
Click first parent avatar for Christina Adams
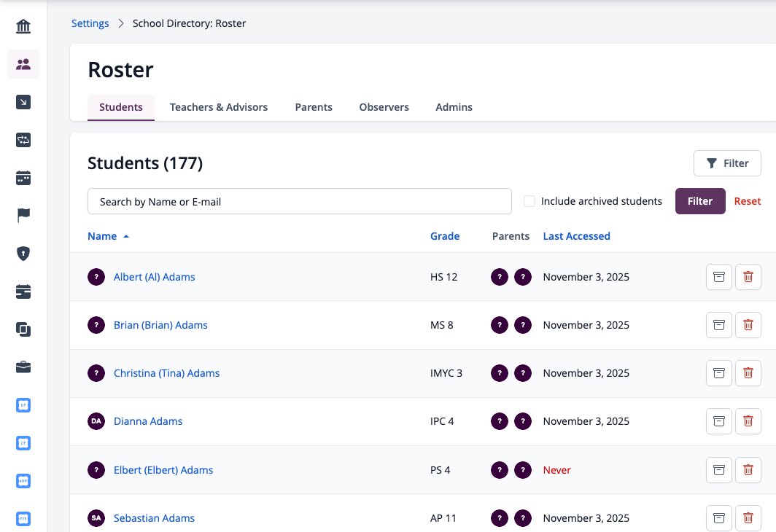pyautogui.click(x=500, y=373)
